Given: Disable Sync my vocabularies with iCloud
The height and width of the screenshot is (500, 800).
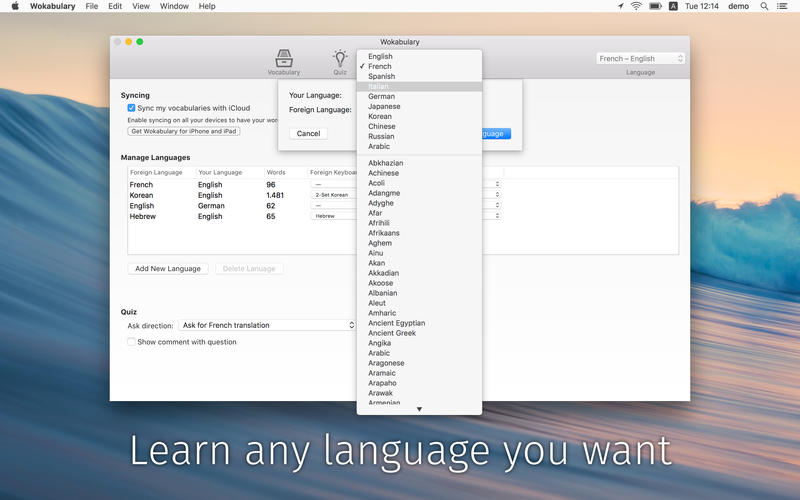Looking at the screenshot, I should [131, 107].
